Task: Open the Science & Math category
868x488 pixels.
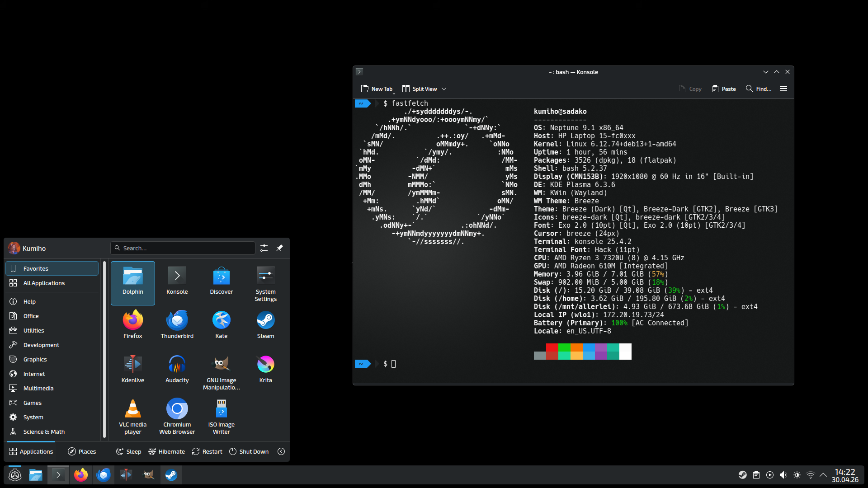Action: pyautogui.click(x=52, y=432)
